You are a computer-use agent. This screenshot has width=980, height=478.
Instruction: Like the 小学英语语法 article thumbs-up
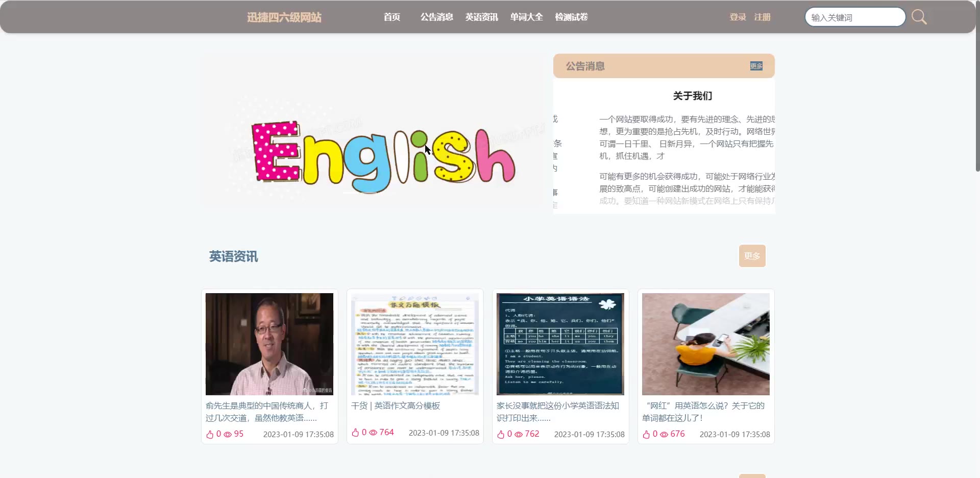tap(501, 434)
